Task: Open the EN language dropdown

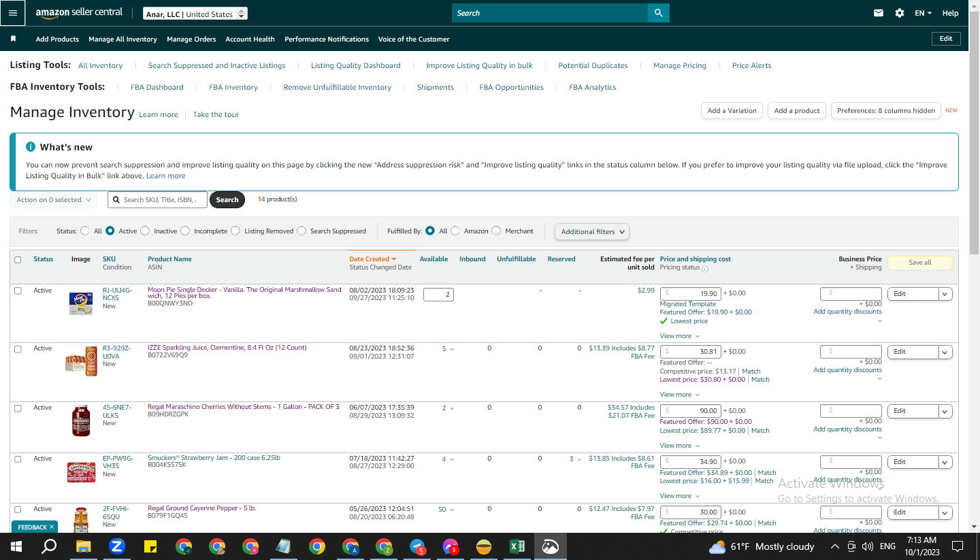Action: (x=924, y=13)
